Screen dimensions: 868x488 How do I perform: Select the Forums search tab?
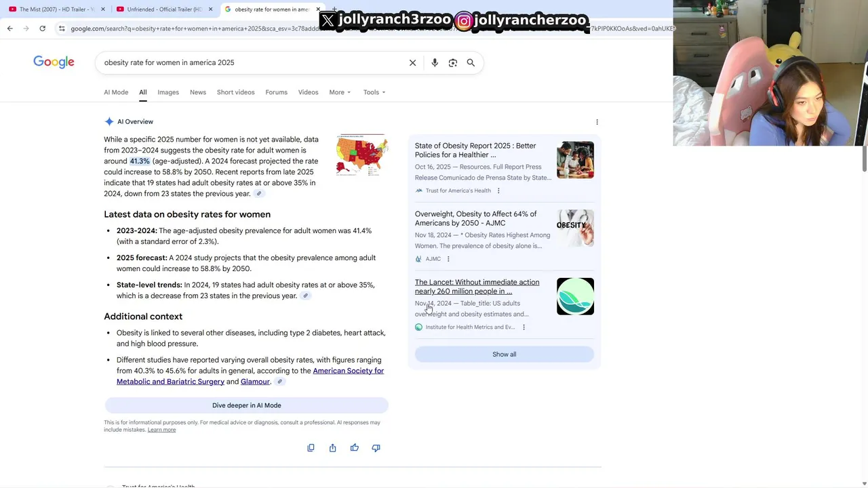[276, 92]
